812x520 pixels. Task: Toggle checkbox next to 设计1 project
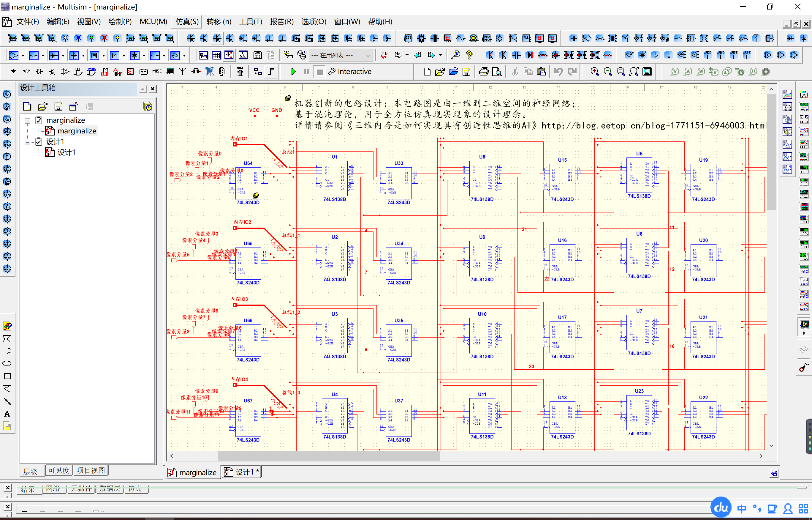click(x=39, y=141)
